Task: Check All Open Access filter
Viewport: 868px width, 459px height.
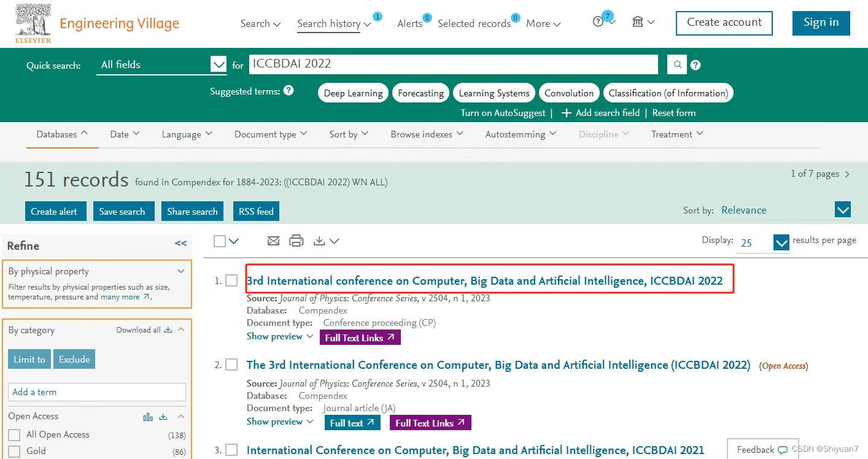Action: click(x=14, y=435)
